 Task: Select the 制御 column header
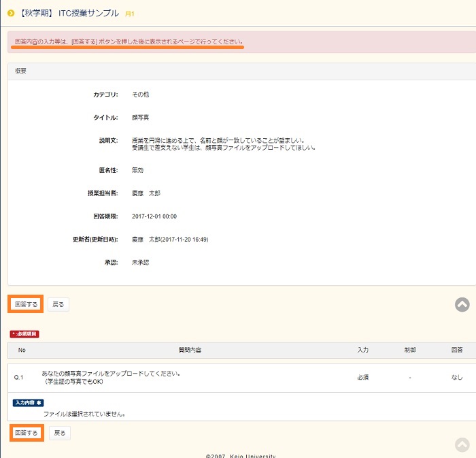410,350
